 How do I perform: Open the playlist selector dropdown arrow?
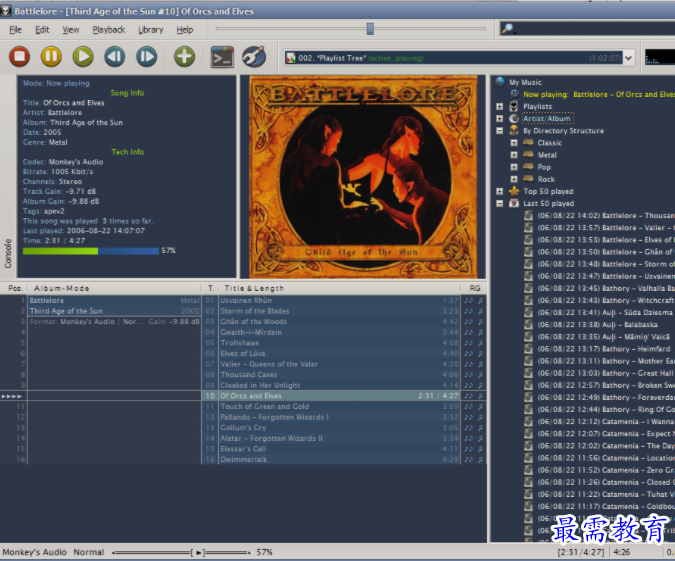[629, 58]
